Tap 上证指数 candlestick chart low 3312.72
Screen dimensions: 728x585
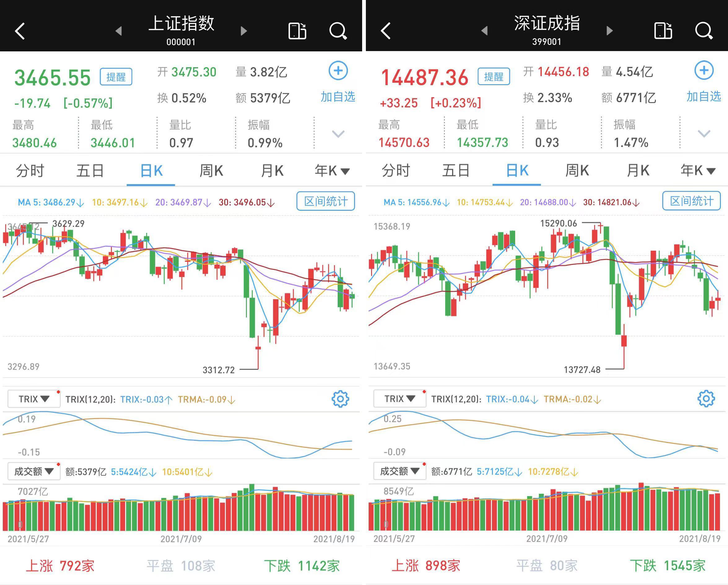coord(218,370)
